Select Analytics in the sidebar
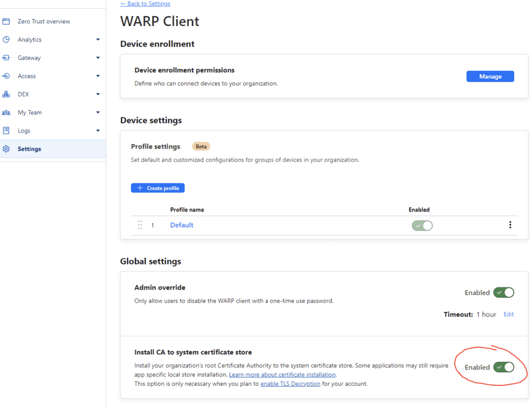The height and width of the screenshot is (407, 532). 30,40
